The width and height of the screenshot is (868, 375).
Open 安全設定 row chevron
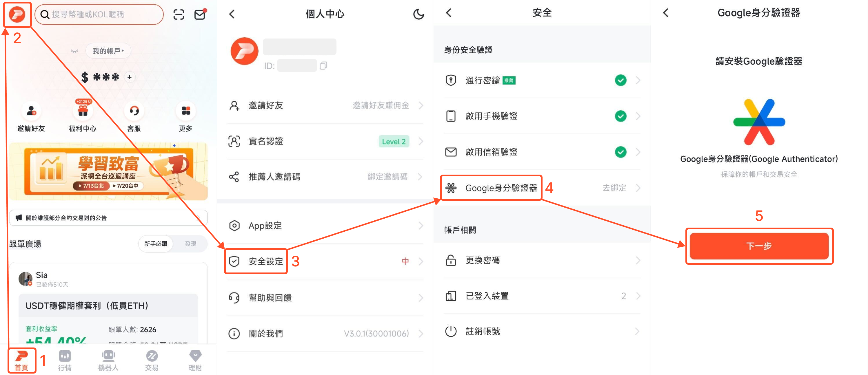click(421, 261)
